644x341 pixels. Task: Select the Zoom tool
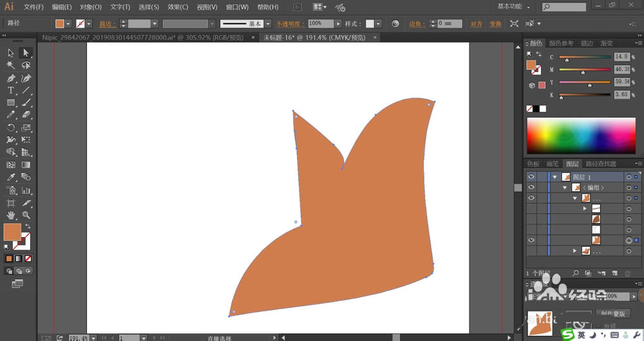(26, 214)
